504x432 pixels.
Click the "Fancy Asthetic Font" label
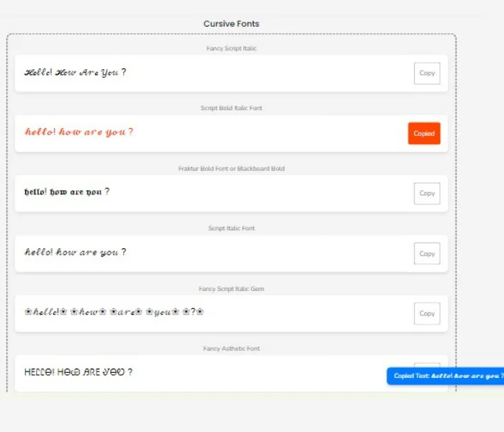(231, 348)
